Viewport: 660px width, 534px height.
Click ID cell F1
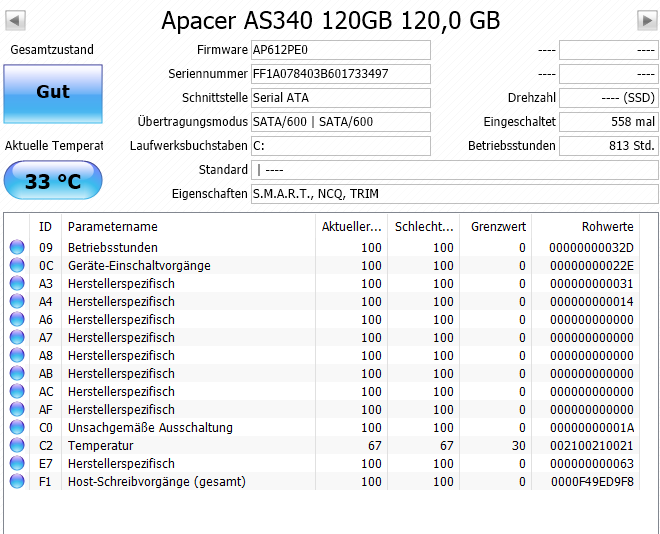[45, 481]
